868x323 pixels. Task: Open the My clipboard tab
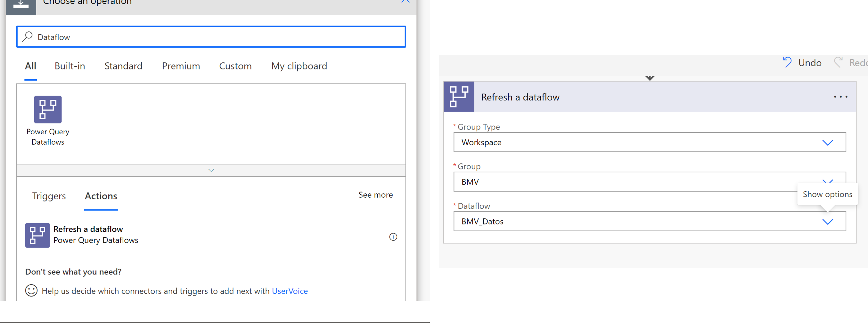pyautogui.click(x=299, y=66)
